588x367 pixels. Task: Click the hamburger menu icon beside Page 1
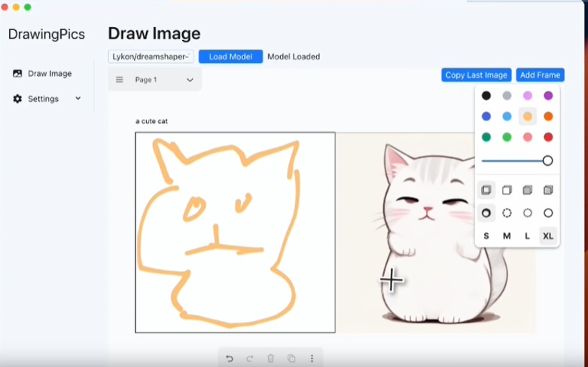pos(119,79)
